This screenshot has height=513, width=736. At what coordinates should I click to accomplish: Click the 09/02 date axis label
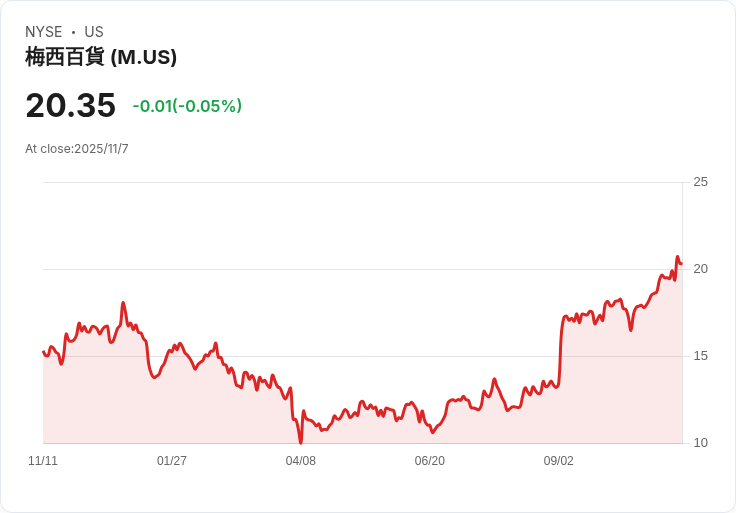(x=559, y=461)
